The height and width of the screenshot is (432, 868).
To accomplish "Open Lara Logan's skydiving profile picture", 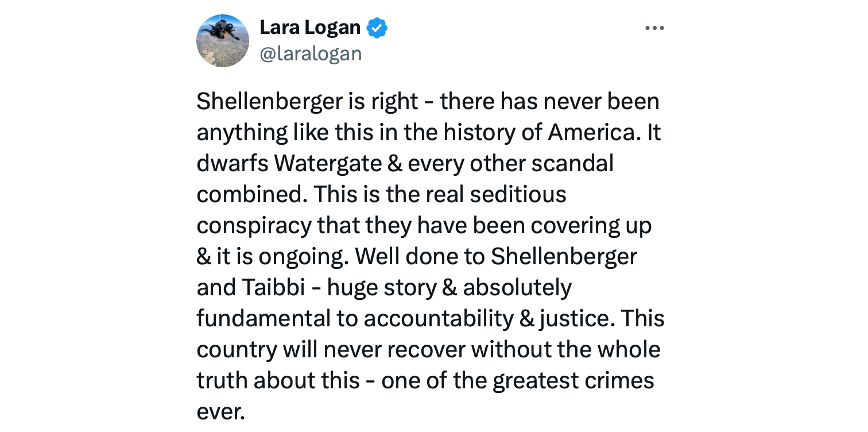I will click(x=223, y=41).
